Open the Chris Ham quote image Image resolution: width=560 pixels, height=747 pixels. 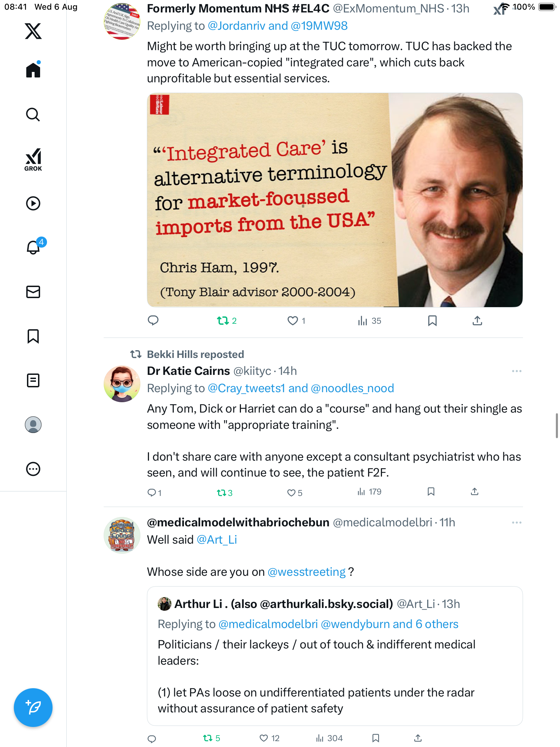coord(335,200)
